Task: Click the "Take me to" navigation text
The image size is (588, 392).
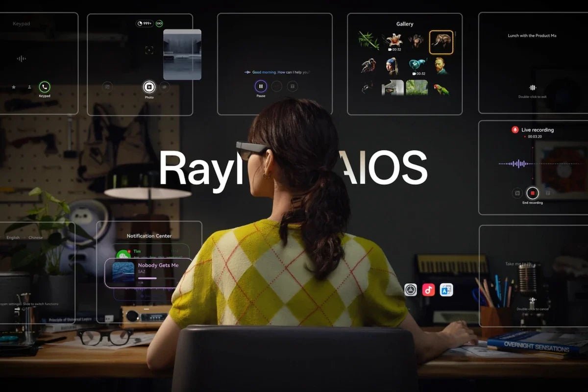Action: (517, 264)
